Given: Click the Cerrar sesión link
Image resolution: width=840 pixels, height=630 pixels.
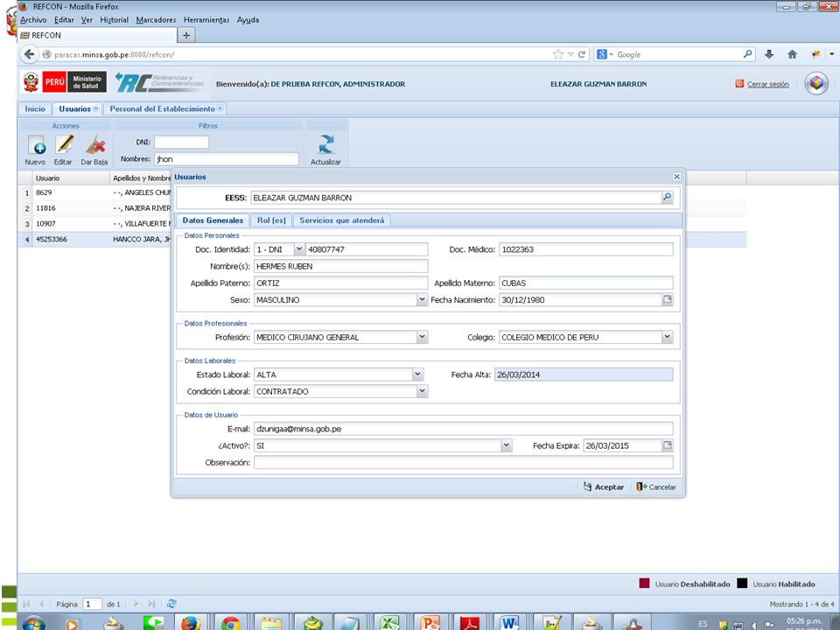Looking at the screenshot, I should (768, 84).
